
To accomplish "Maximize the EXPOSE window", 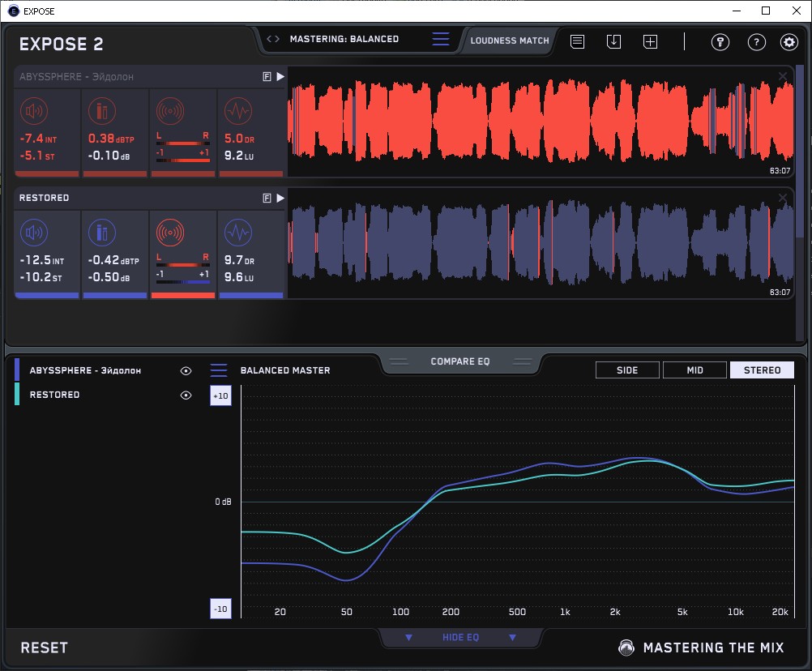I will [x=766, y=11].
